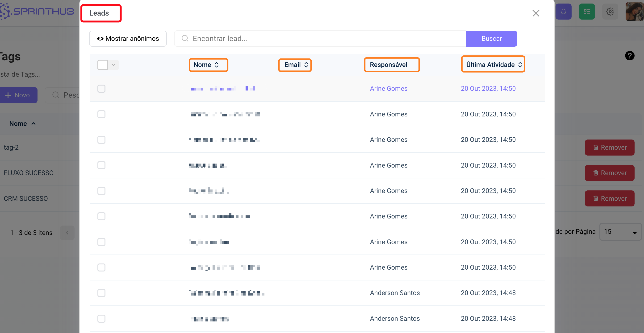Click the user profile avatar
The width and height of the screenshot is (644, 333).
coord(634,12)
